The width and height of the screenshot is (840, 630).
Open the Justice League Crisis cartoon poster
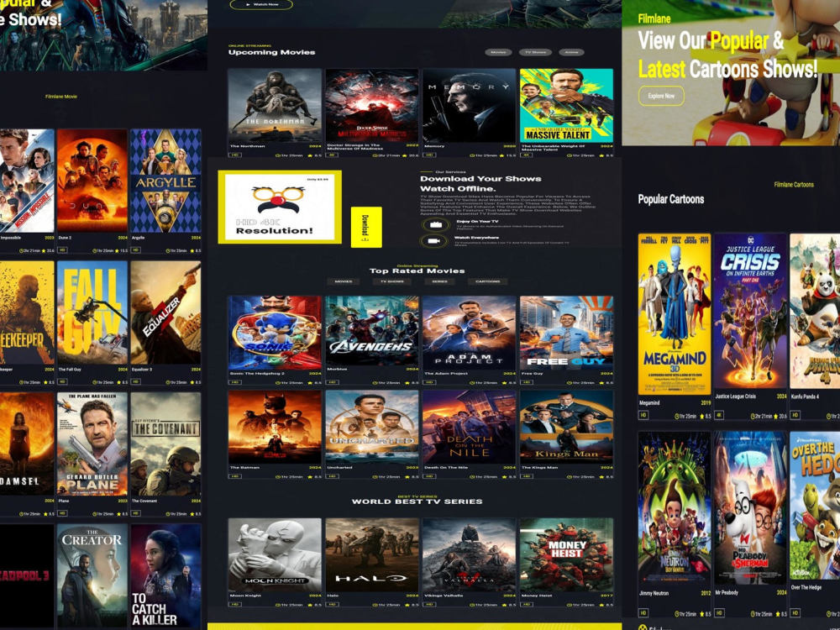coord(750,311)
